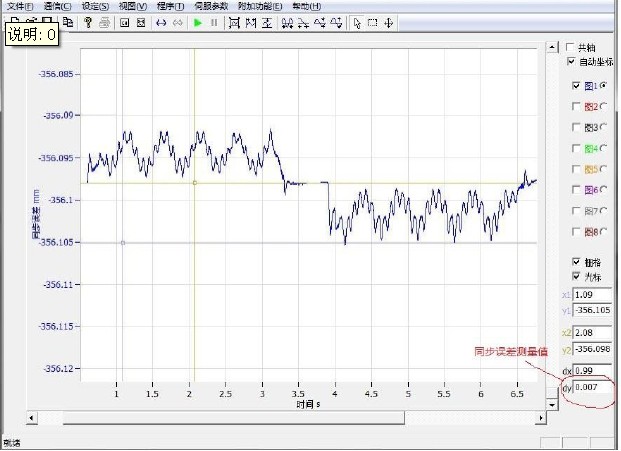621x451 pixels.
Task: Toggle the 共轴 checkbox
Action: (571, 47)
